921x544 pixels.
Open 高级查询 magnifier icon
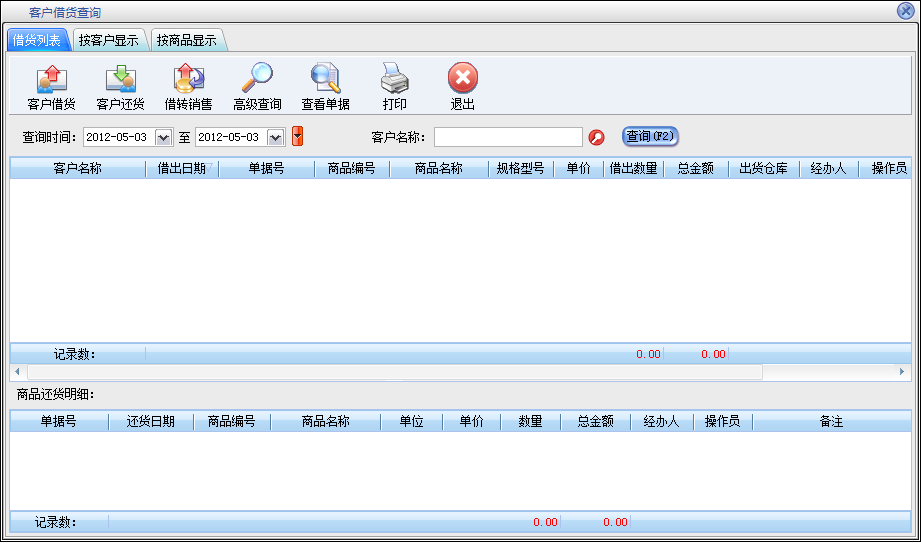point(257,79)
